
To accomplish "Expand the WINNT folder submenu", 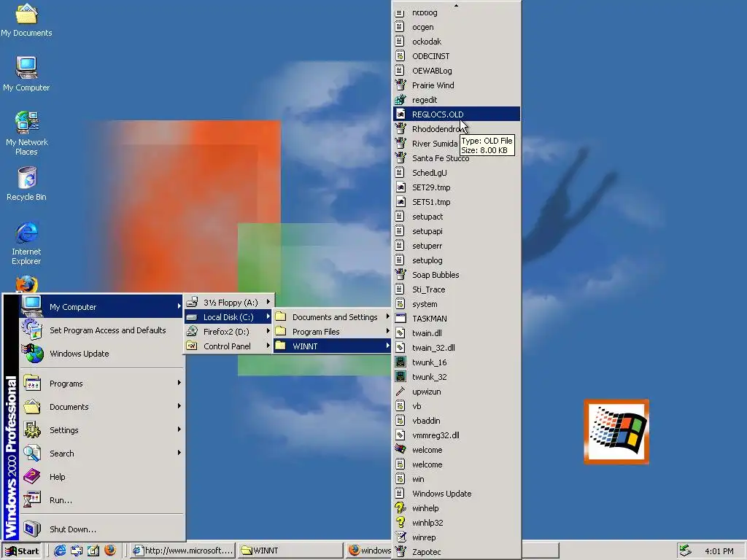I will coord(333,346).
